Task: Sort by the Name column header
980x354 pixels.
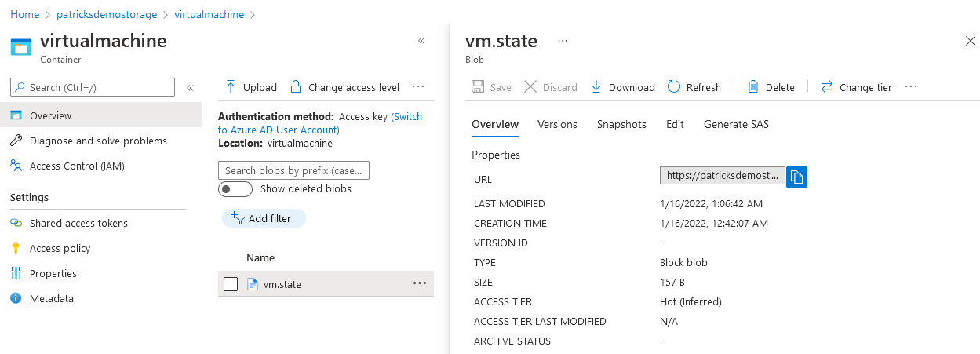Action: coord(260,257)
